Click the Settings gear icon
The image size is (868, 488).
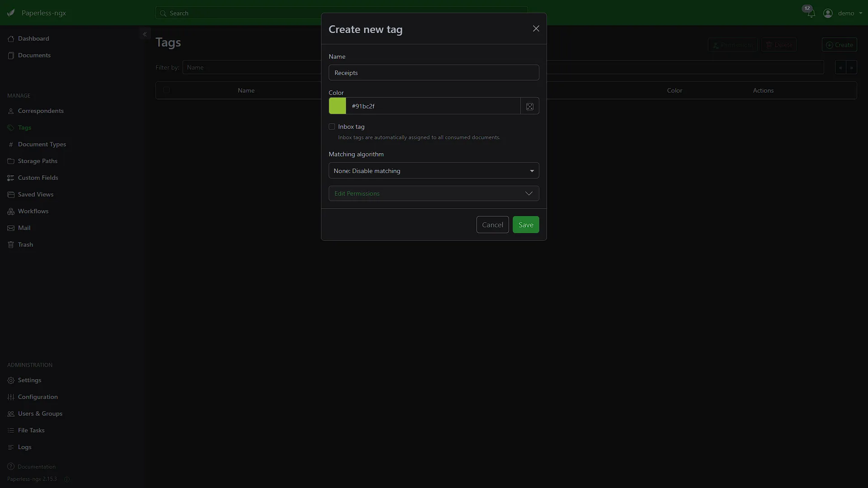pos(11,380)
